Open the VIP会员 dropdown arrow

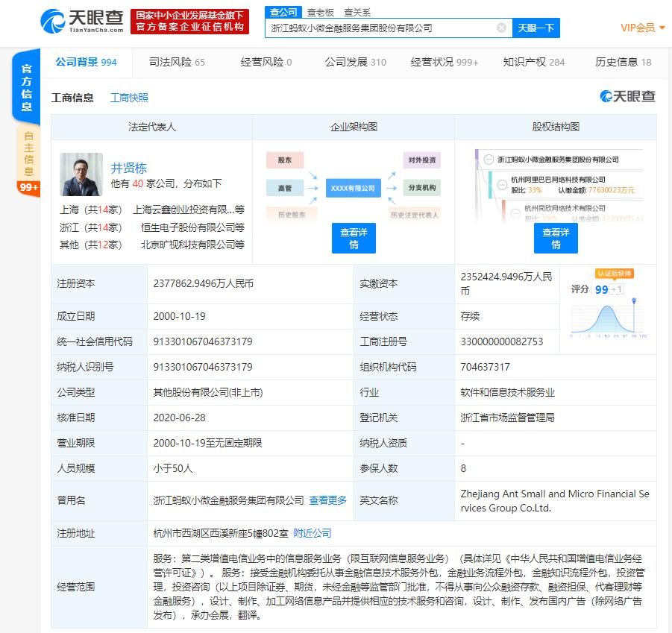[x=662, y=28]
